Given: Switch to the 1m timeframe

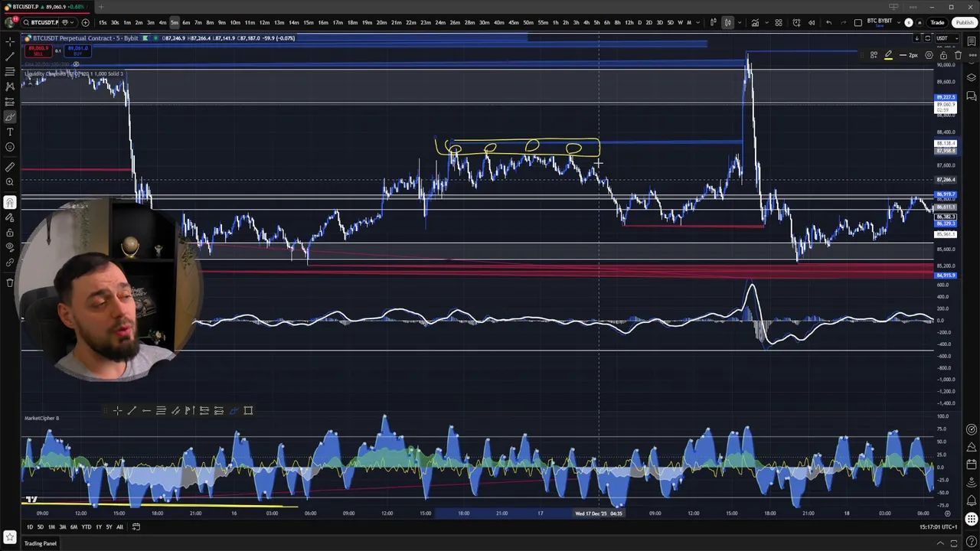Looking at the screenshot, I should click(127, 22).
